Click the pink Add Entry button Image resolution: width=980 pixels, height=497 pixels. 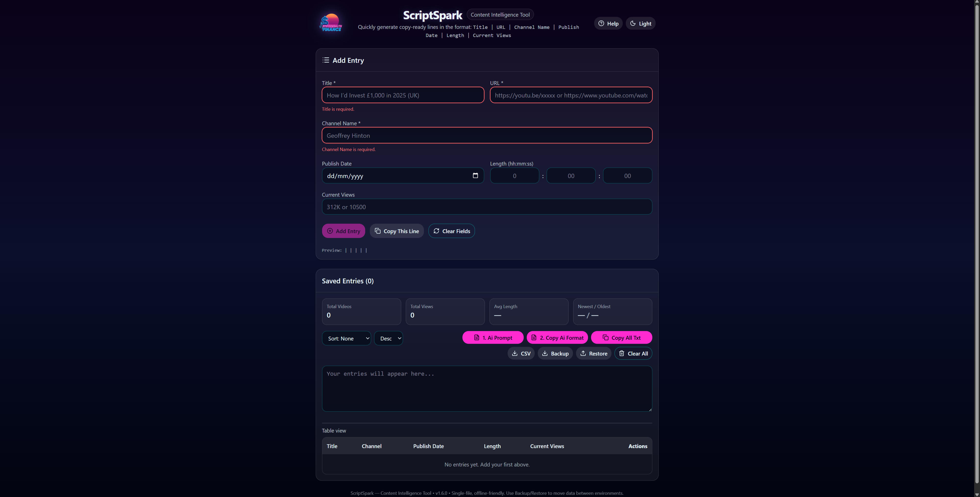[x=343, y=231]
